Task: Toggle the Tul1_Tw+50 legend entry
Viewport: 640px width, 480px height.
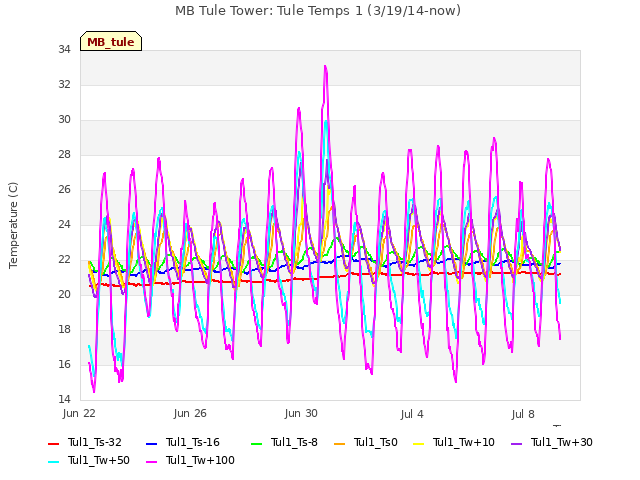Action: click(x=89, y=460)
